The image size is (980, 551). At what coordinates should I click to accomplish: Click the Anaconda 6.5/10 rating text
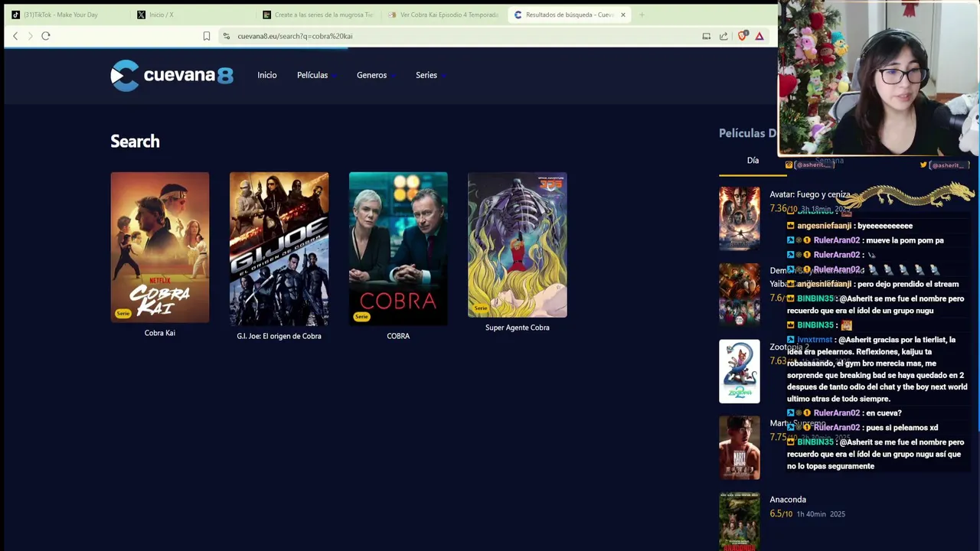coord(781,514)
